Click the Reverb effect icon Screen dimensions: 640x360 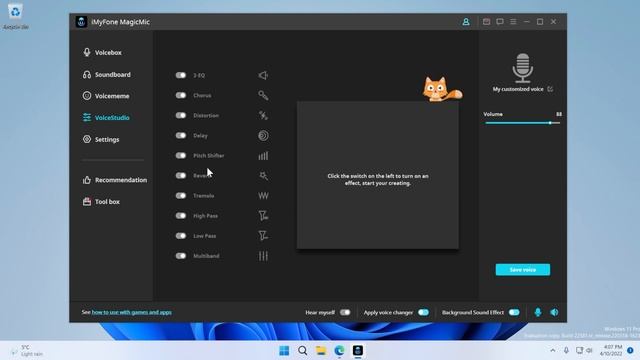[263, 176]
